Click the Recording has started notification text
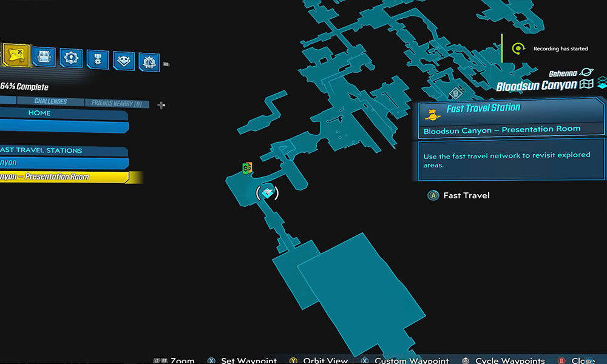 click(560, 49)
